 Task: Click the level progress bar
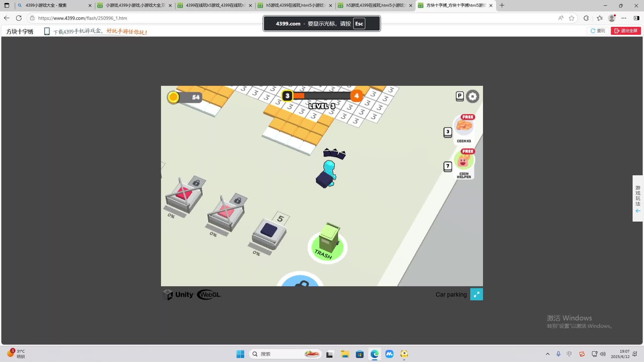point(321,96)
